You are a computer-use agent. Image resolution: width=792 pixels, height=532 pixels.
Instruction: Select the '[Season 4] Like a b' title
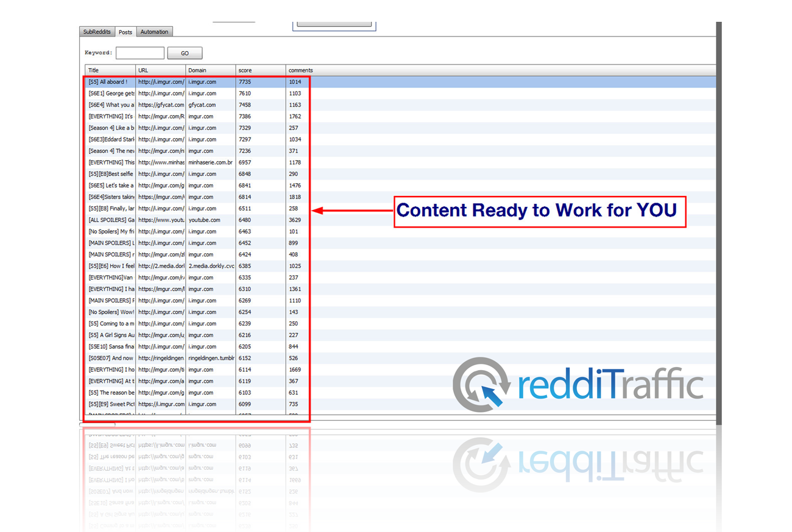point(110,128)
